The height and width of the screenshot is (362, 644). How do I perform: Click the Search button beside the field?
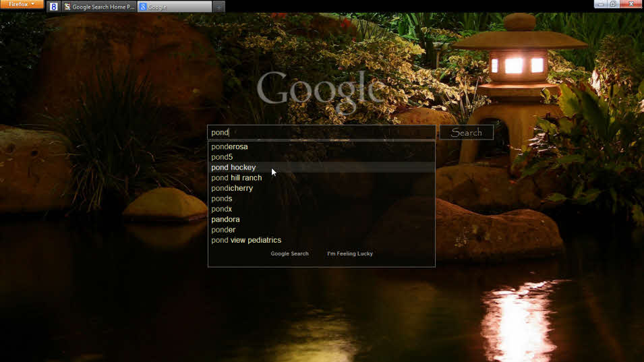coord(466,132)
